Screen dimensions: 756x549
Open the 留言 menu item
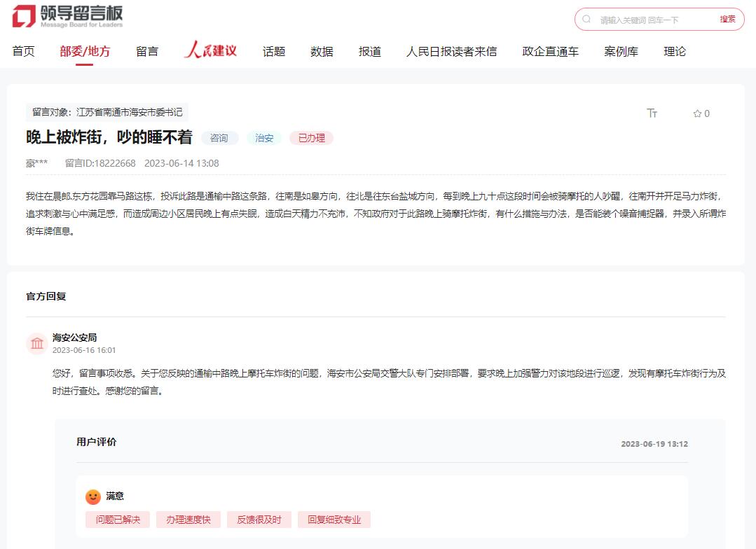point(147,51)
